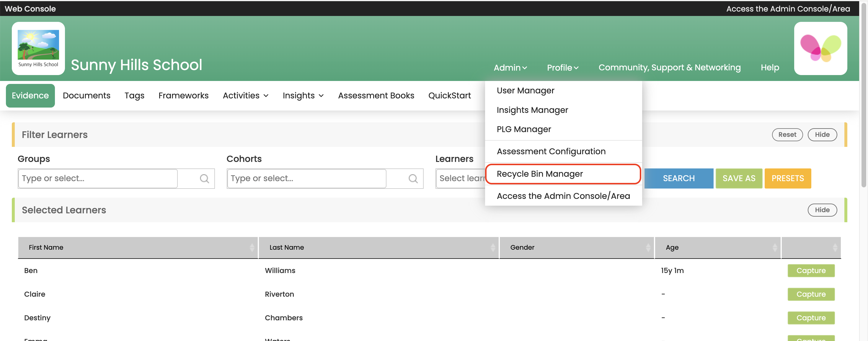Click Capture for Ben Williams
868x341 pixels.
(810, 270)
